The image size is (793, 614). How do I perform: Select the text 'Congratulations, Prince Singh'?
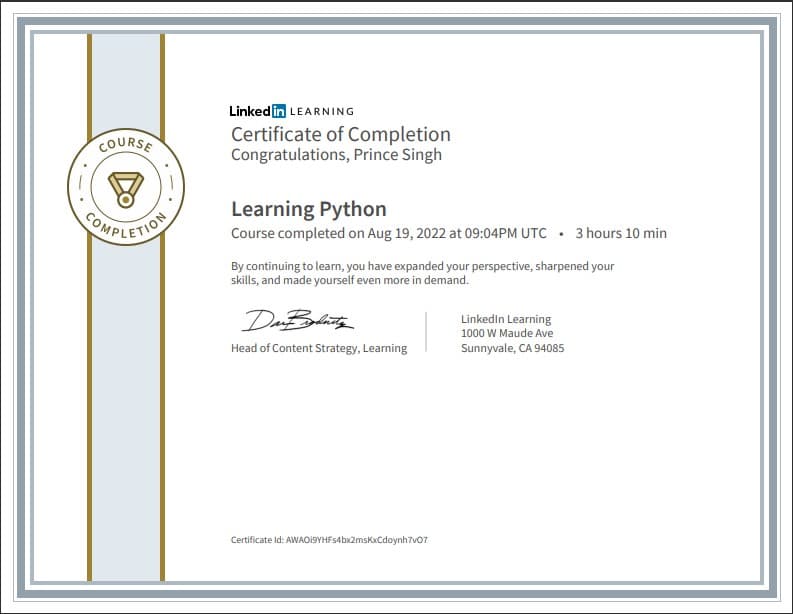click(x=336, y=155)
